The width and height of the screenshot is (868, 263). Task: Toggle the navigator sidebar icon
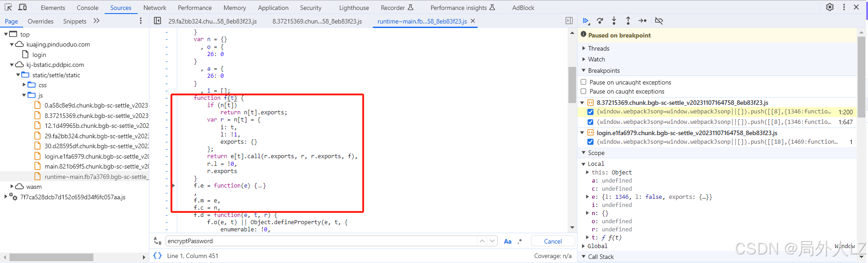[157, 21]
